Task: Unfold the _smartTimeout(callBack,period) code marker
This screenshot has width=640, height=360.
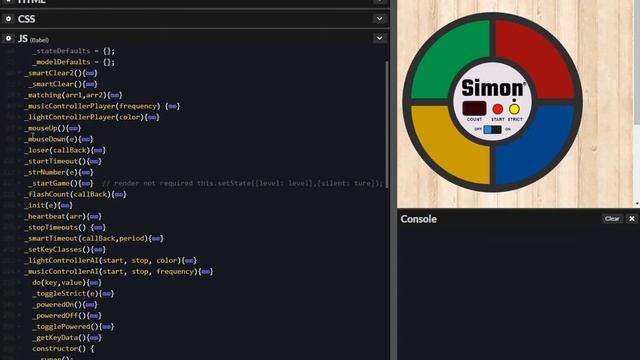Action: point(156,238)
